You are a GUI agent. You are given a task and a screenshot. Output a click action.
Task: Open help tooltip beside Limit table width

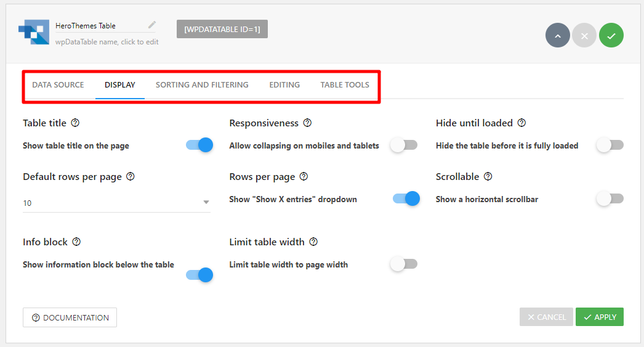[x=313, y=242]
